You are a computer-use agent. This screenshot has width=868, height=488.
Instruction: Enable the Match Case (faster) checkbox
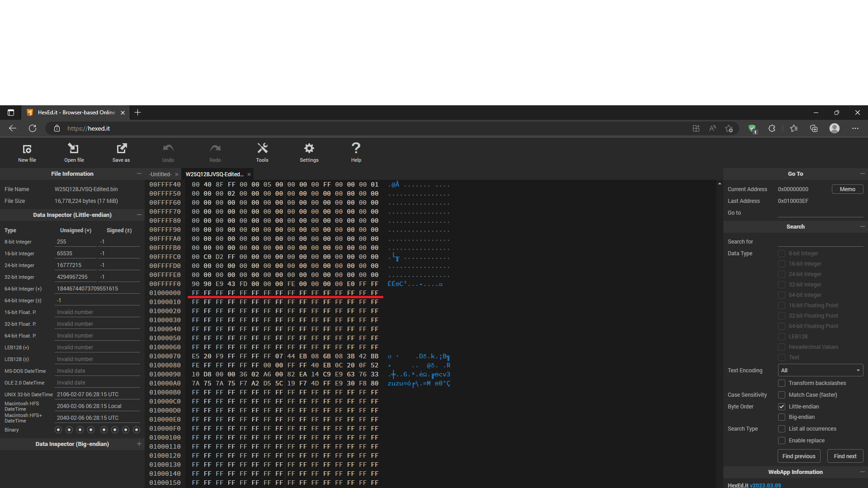[782, 395]
